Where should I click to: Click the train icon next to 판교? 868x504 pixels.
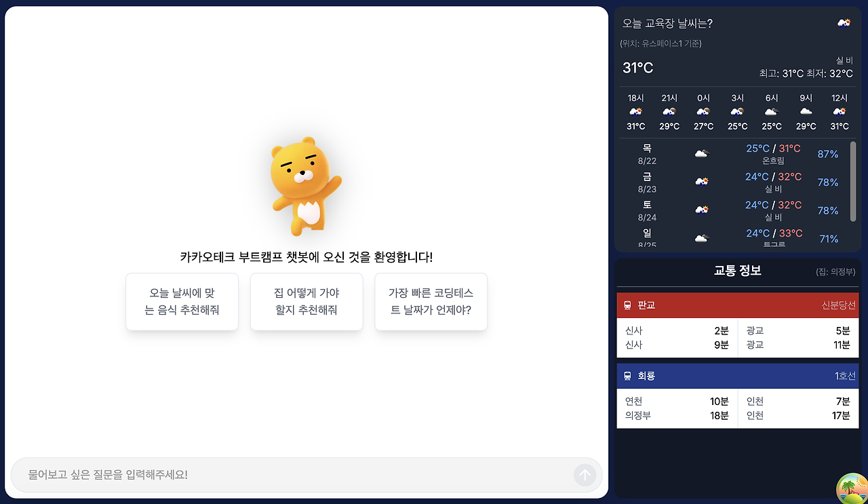[x=627, y=305]
